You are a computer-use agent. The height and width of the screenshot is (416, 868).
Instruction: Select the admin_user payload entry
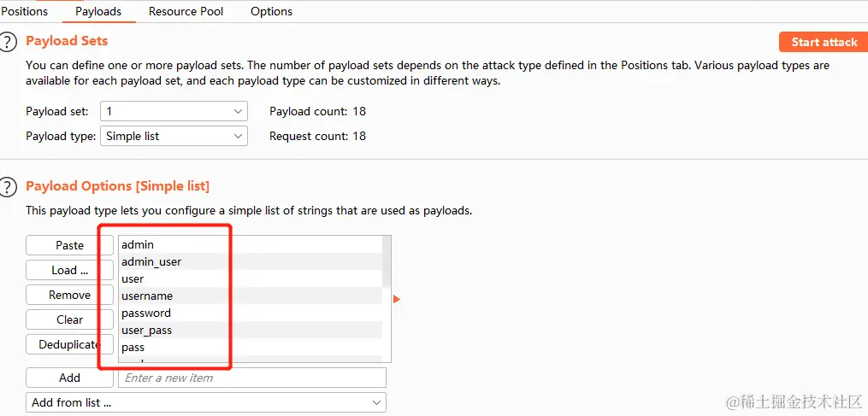pyautogui.click(x=151, y=261)
